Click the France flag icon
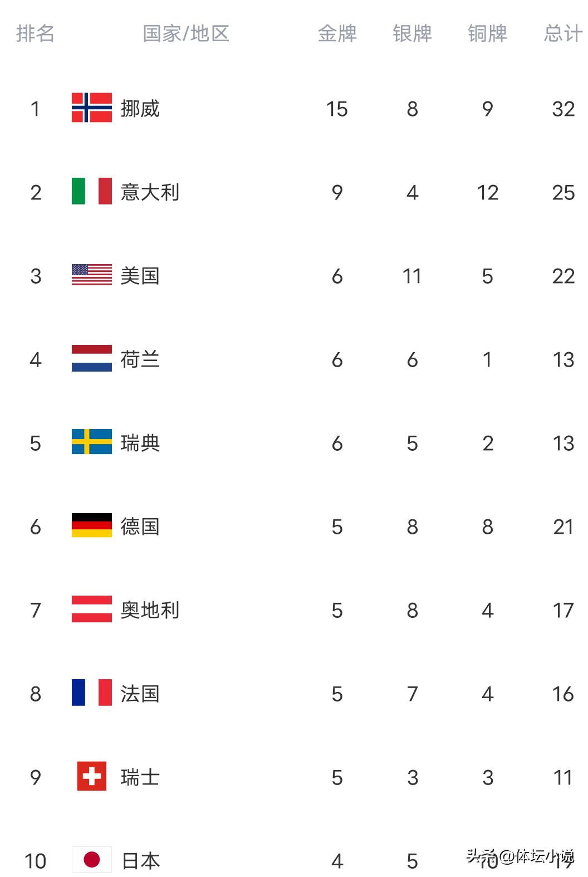This screenshot has width=588, height=877. pyautogui.click(x=92, y=693)
